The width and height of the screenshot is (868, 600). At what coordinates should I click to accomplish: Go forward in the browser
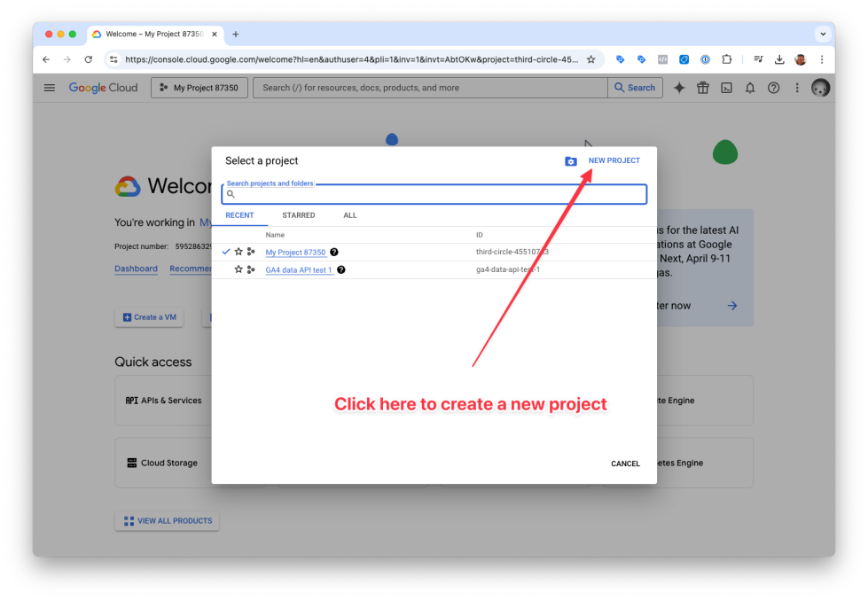coord(67,59)
